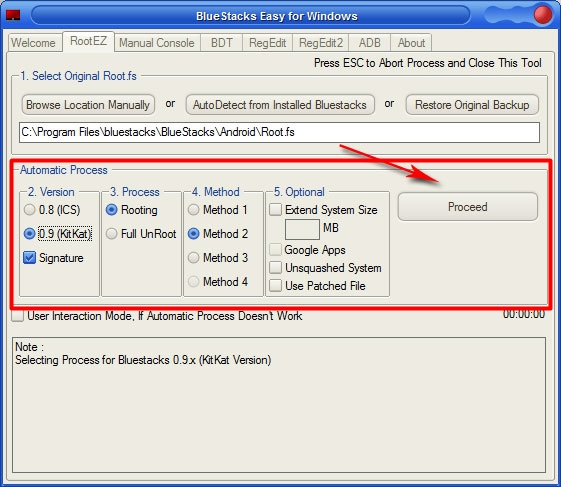Click AutoDetect from Installed Bluestacks

coord(280,105)
